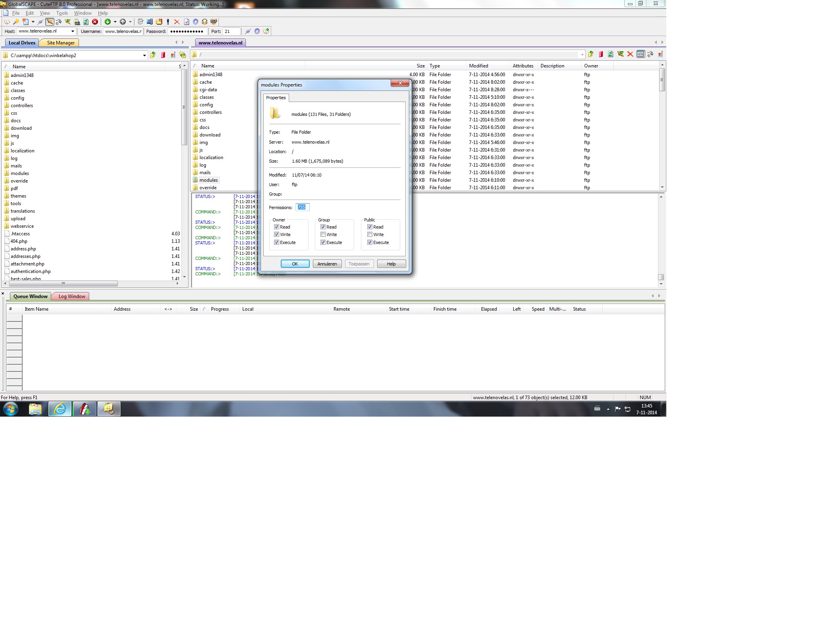Click the red X delete icon in remote pane
The width and height of the screenshot is (840, 642).
pos(630,54)
